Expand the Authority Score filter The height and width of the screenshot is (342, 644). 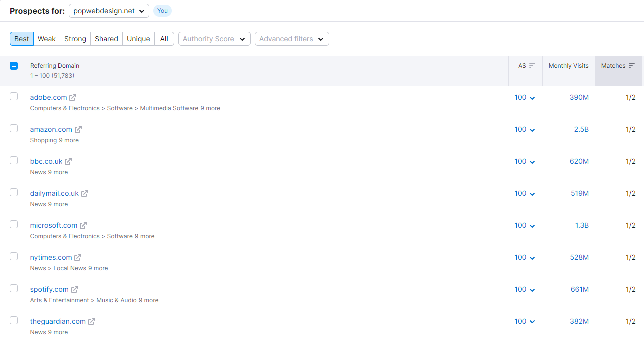214,39
